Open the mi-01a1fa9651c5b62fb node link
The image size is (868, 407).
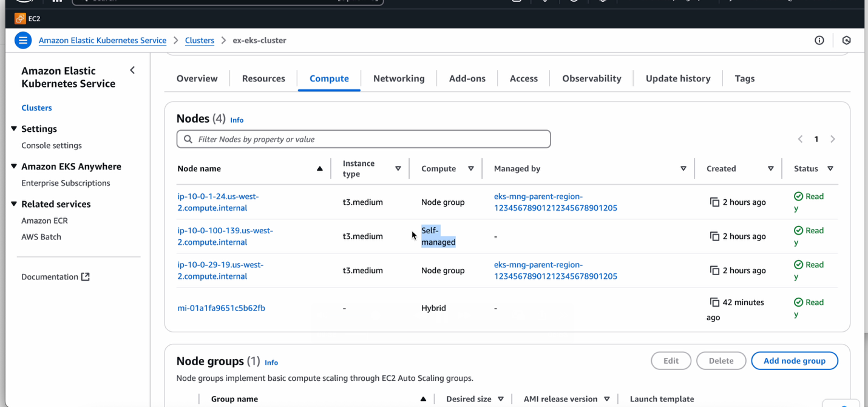(221, 308)
